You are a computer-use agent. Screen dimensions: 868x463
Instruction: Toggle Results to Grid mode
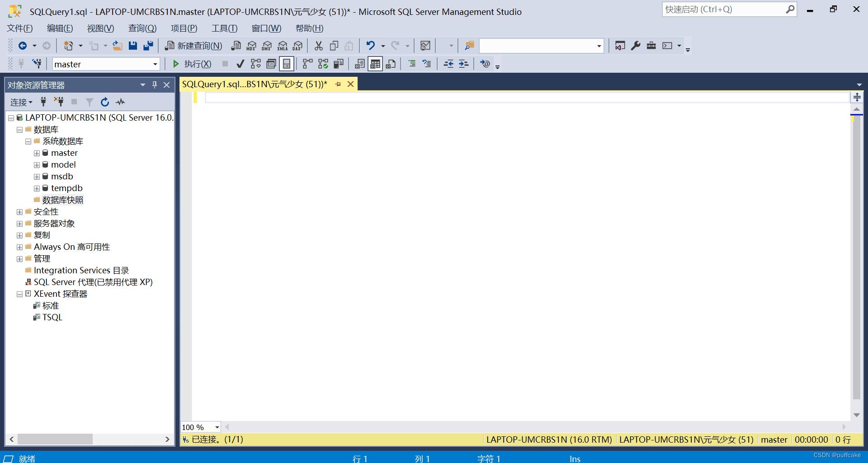(x=375, y=64)
